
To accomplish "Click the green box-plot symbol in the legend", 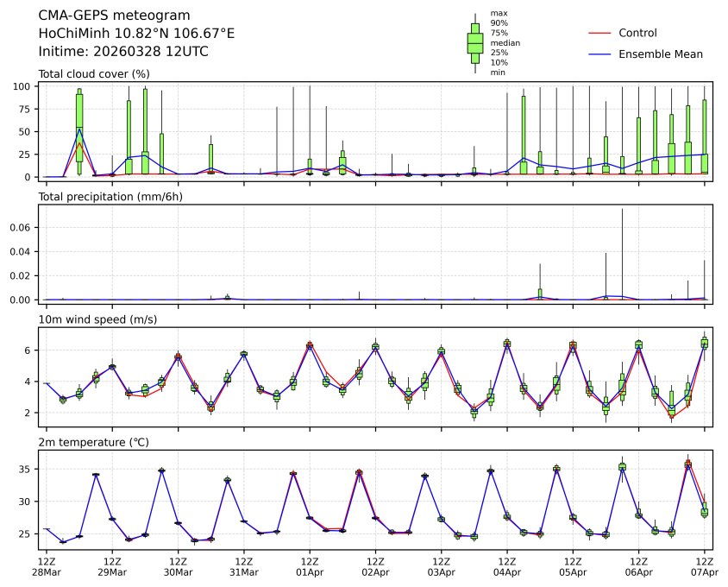I will [474, 42].
